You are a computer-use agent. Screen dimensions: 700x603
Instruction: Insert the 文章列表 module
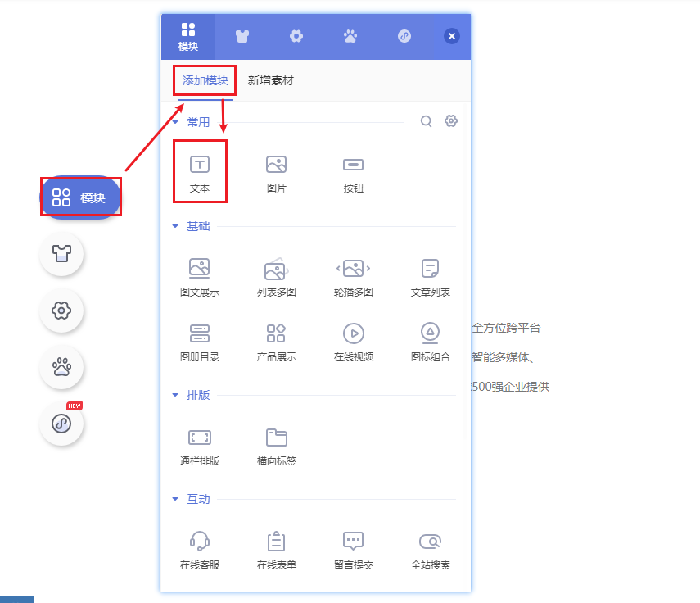tap(431, 278)
